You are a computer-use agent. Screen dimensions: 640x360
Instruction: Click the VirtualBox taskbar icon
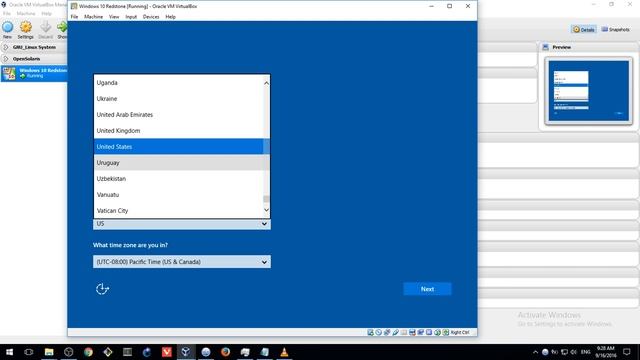pyautogui.click(x=186, y=352)
